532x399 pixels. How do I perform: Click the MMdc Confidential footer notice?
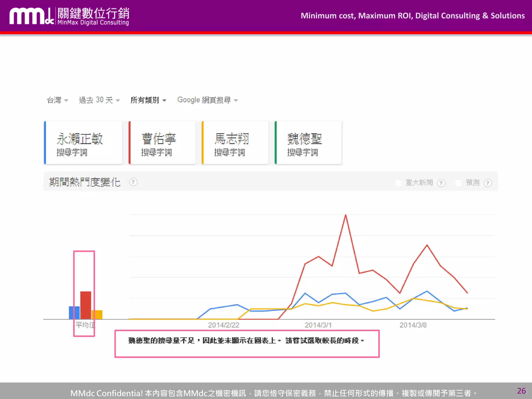[x=274, y=393]
